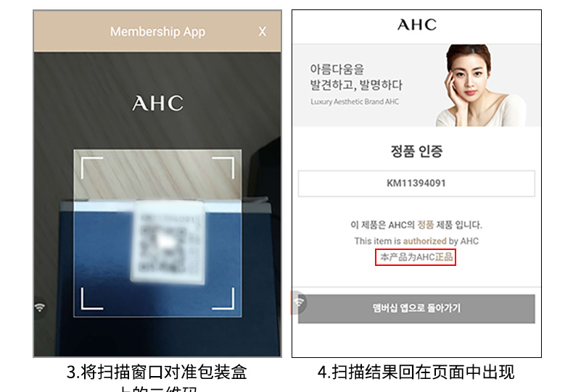573x392 pixels.
Task: Click the Wi-Fi icon on scanner screen
Action: (x=40, y=307)
